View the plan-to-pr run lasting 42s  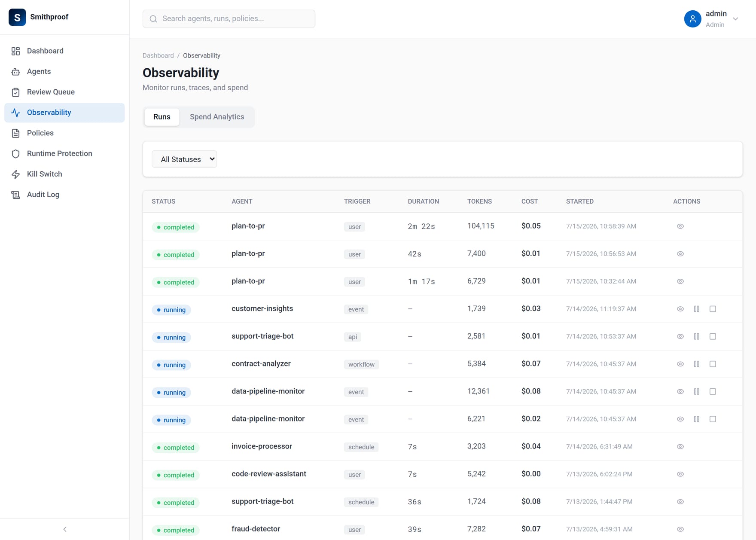pyautogui.click(x=680, y=254)
